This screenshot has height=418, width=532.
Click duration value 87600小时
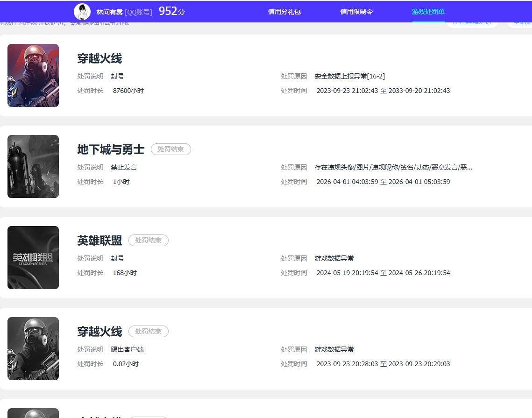128,91
